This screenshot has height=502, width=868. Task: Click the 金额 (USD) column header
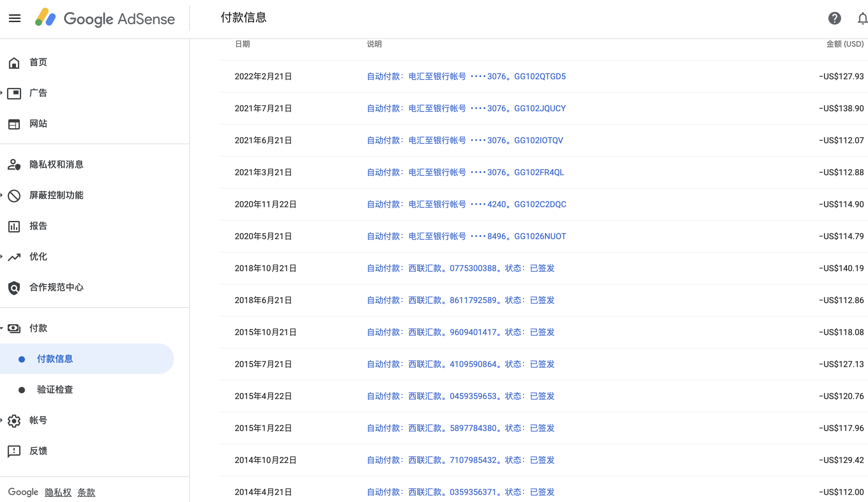(x=845, y=44)
